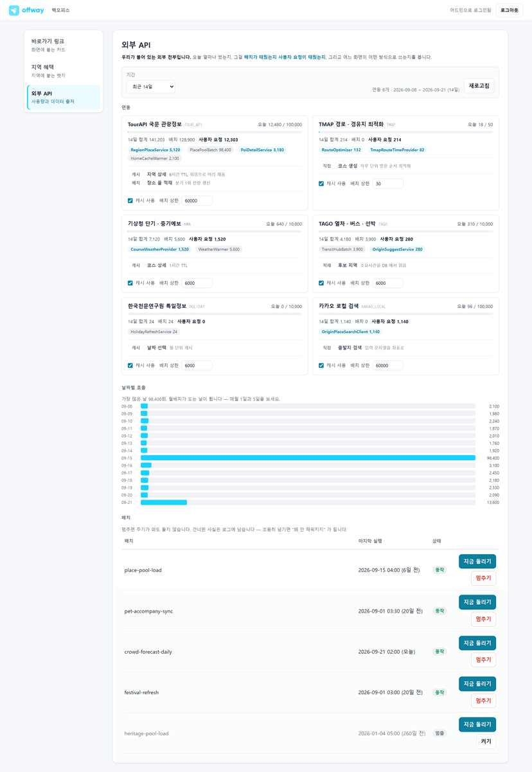Click the TmapRouteTimeProvider 82 chip
532x772 pixels.
click(397, 150)
